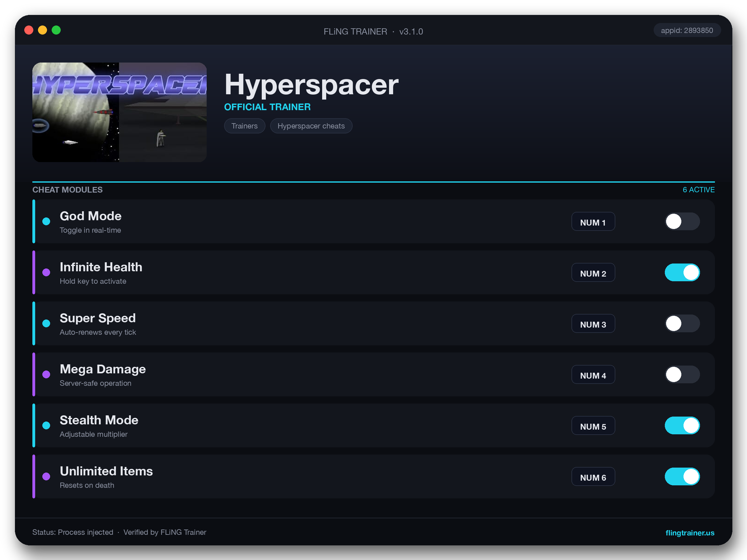Click 'Toggle in real-time' description
The height and width of the screenshot is (560, 747).
tap(90, 230)
